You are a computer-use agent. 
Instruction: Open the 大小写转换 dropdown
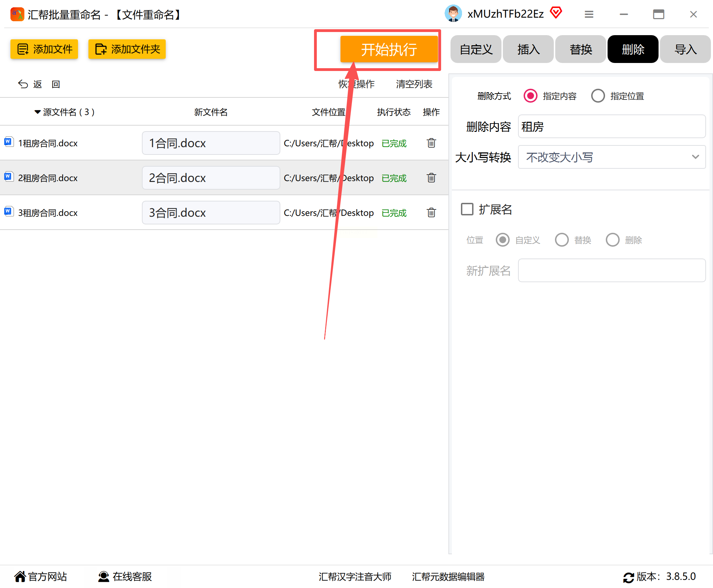click(612, 157)
